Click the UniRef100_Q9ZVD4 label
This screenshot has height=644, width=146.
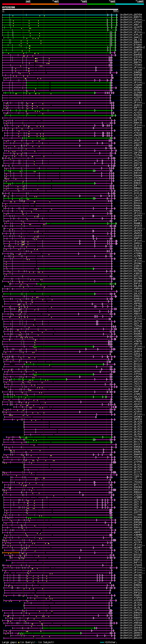pyautogui.click(x=131, y=15)
